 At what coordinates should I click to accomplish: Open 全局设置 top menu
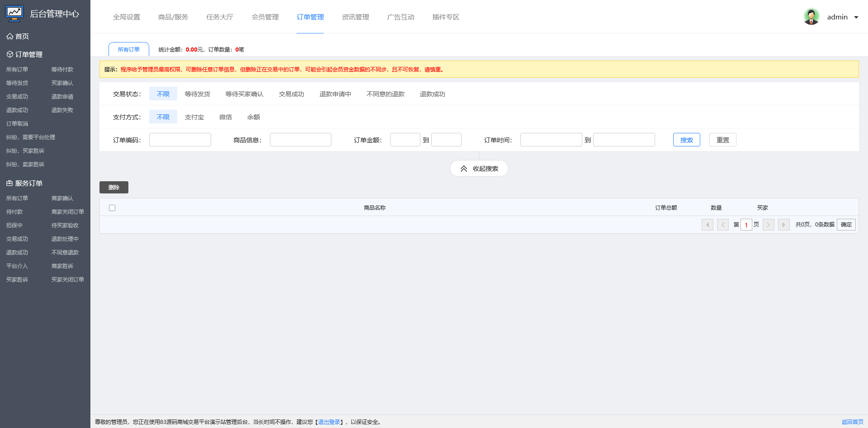127,17
